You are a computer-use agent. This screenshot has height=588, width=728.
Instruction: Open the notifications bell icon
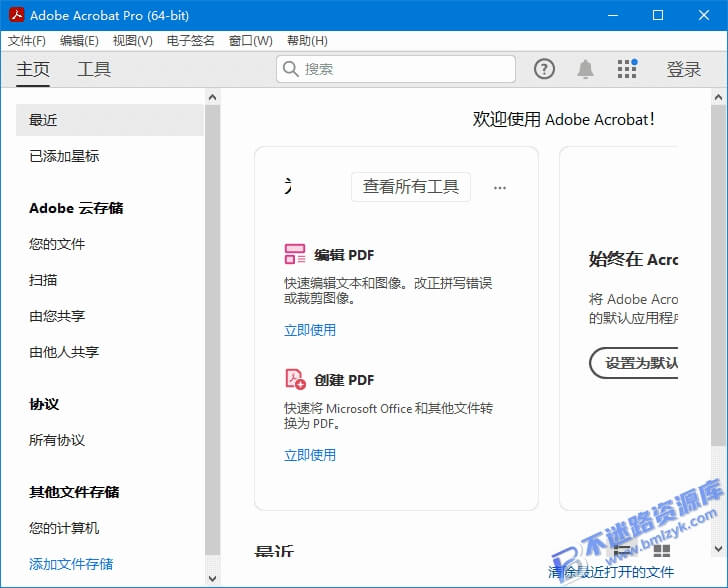[x=585, y=69]
